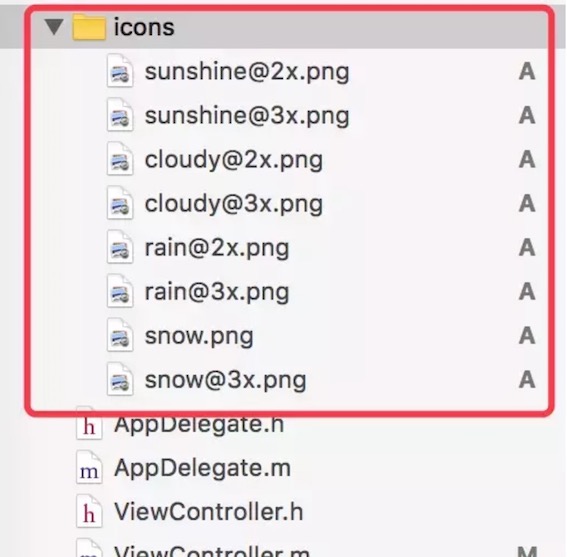Collapse the icons folder disclosure triangle
567x557 pixels.
(54, 27)
